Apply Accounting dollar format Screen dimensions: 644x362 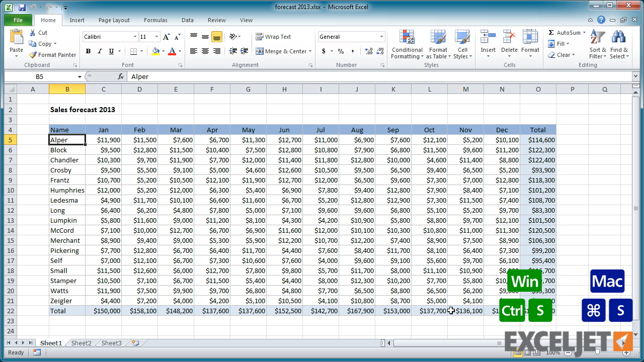[324, 51]
